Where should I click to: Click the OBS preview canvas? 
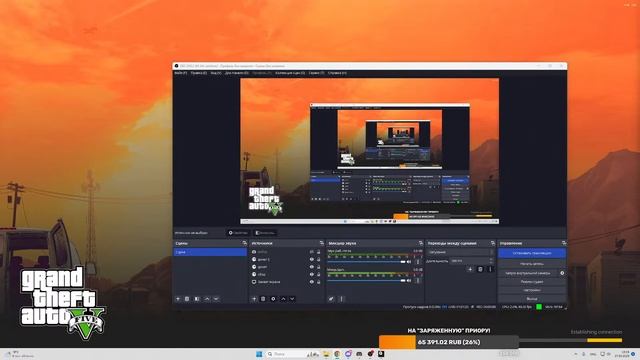coord(369,151)
